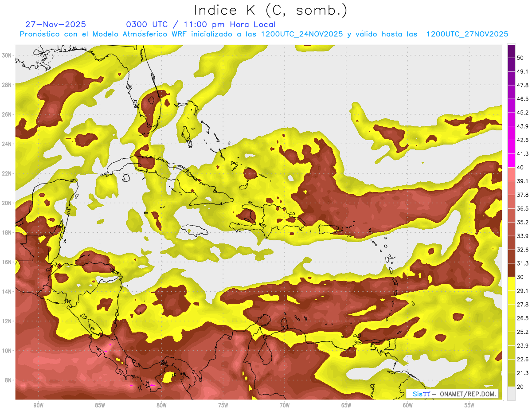Select the legend value 40

click(x=520, y=168)
